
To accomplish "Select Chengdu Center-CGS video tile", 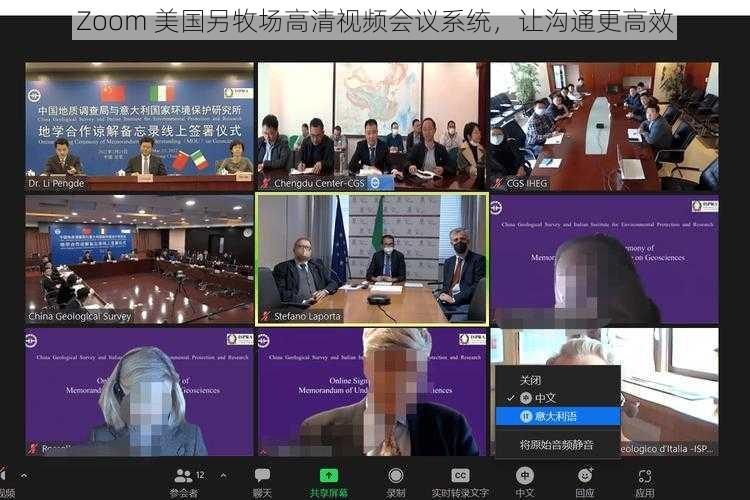I will coord(373,127).
